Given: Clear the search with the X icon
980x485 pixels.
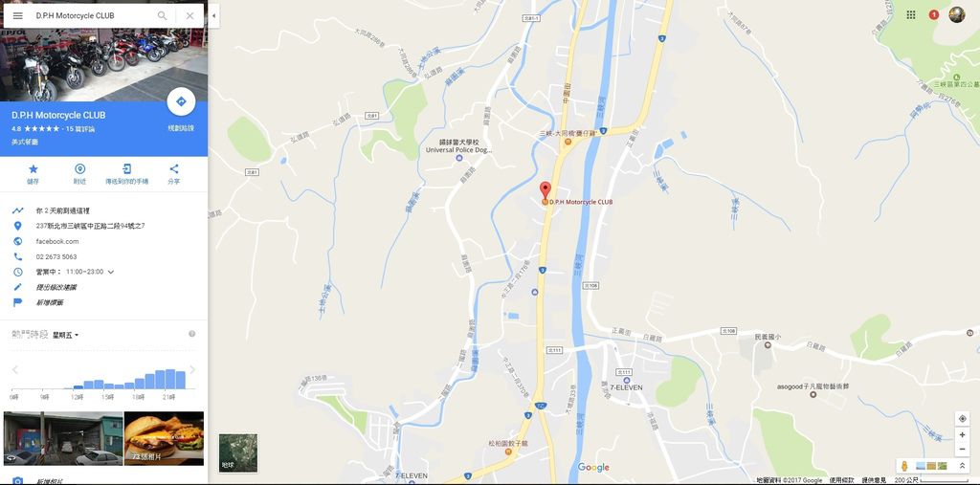Looking at the screenshot, I should tap(190, 15).
